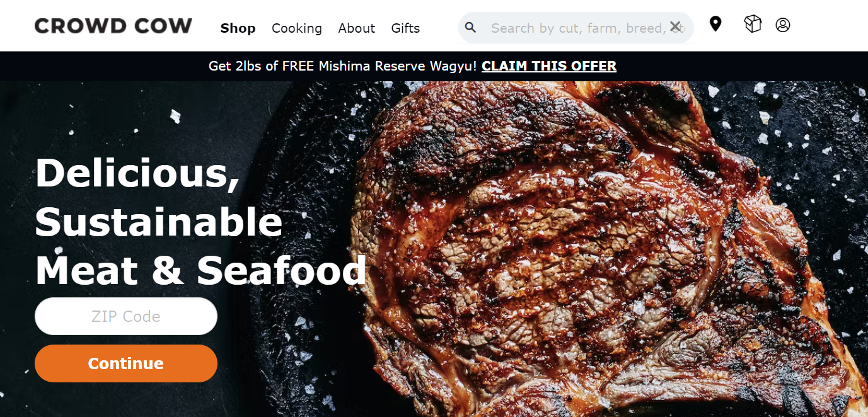Screen dimensions: 868x417
Task: Click the word FREE in the promo banner
Action: point(299,66)
